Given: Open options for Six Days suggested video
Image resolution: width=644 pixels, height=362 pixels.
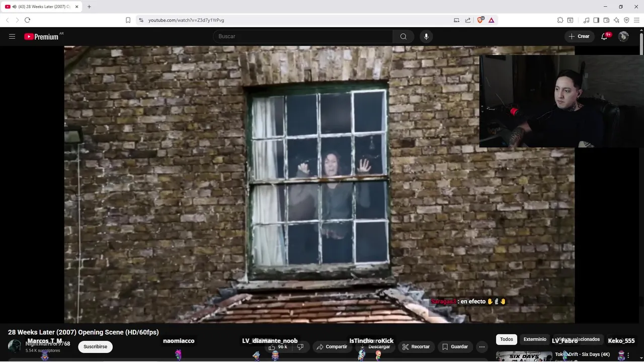Looking at the screenshot, I should pos(628,355).
